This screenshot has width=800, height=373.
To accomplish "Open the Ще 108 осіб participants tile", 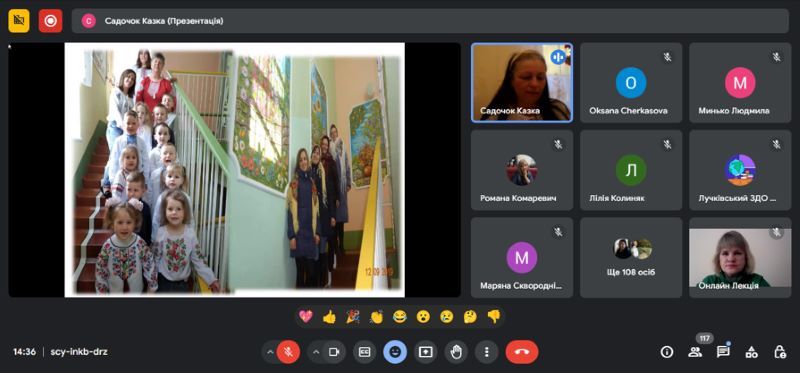I will 631,258.
